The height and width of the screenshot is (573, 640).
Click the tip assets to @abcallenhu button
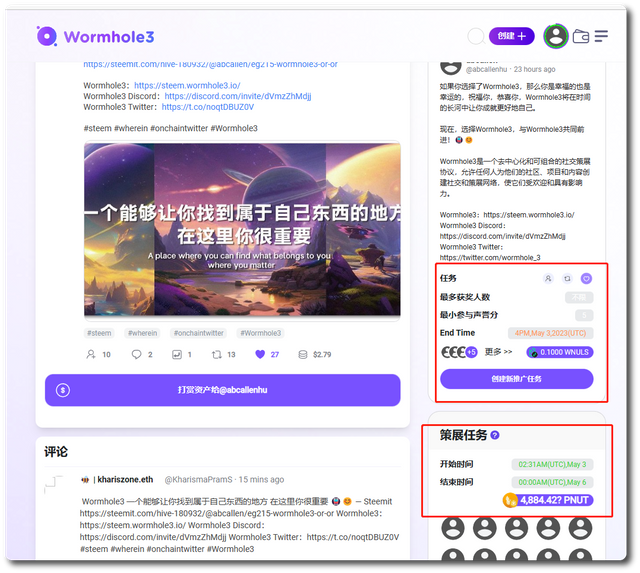point(222,390)
